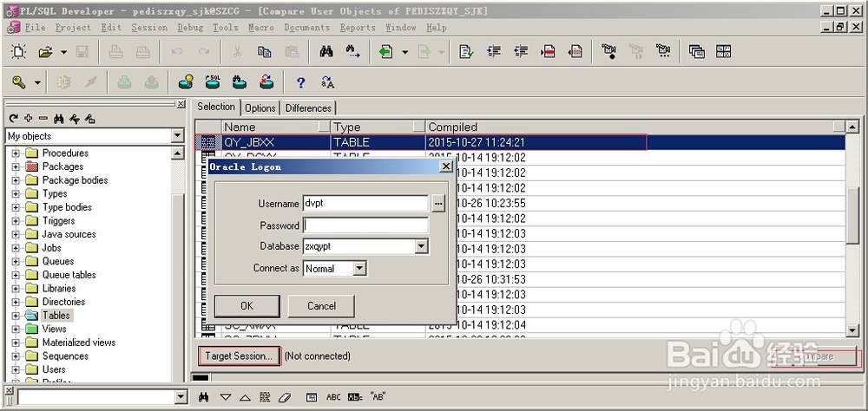Click the Export SQL database icon

click(212, 82)
